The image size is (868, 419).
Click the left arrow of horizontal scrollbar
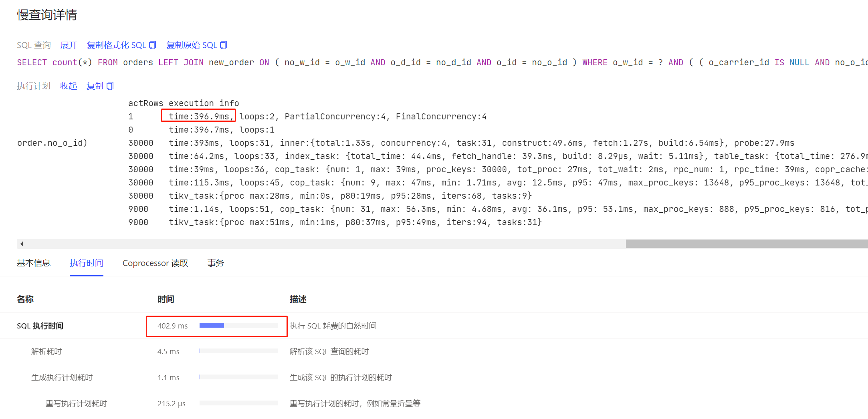[x=22, y=244]
